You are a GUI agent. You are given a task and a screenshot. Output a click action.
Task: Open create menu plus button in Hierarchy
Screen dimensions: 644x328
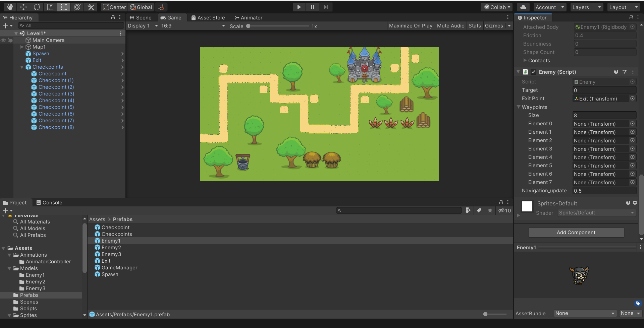click(7, 25)
